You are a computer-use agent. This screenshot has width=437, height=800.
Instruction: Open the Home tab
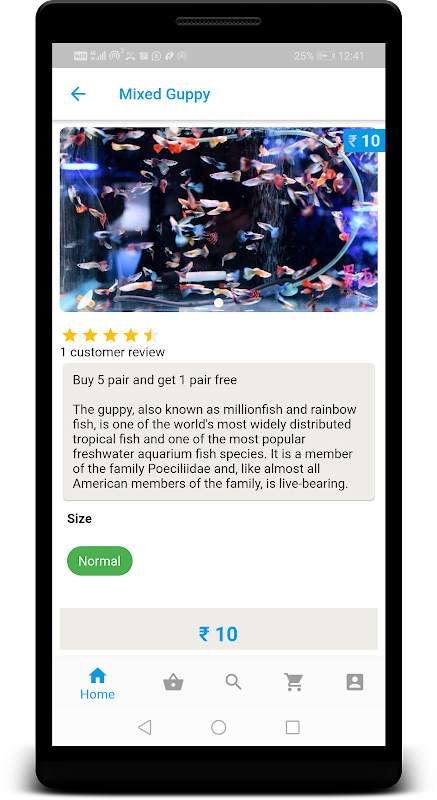(x=97, y=684)
